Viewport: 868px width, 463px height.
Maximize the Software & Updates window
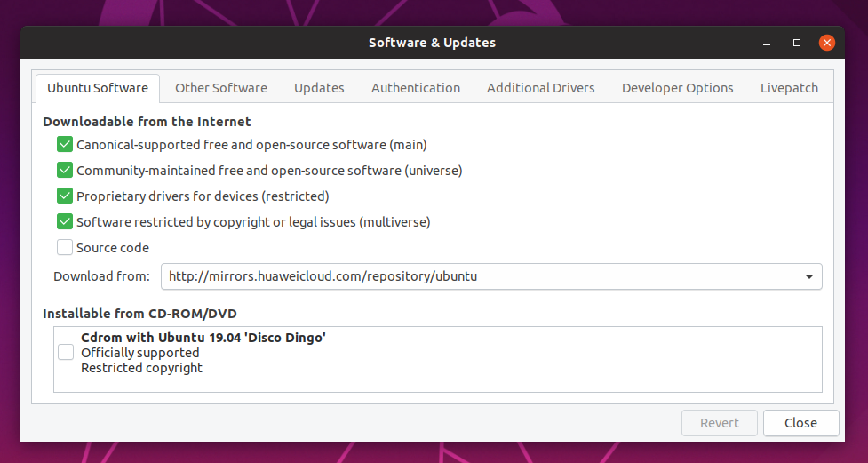pos(797,43)
